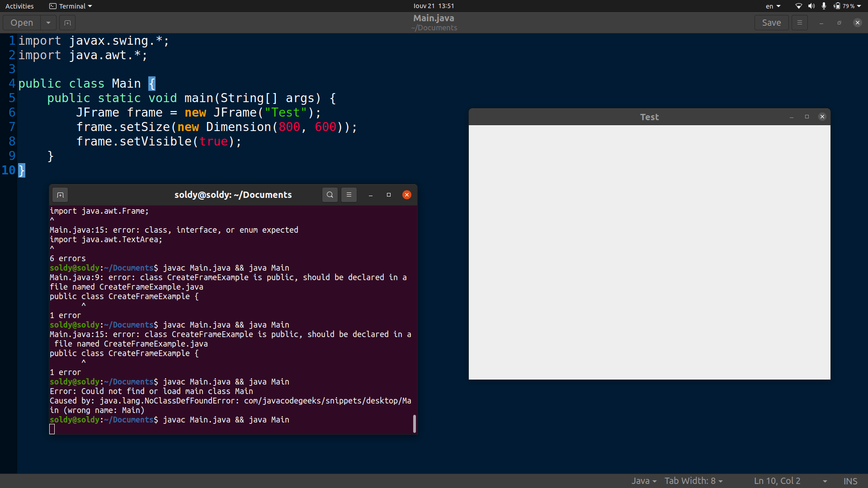
Task: Toggle INS insert mode indicator
Action: (x=850, y=481)
